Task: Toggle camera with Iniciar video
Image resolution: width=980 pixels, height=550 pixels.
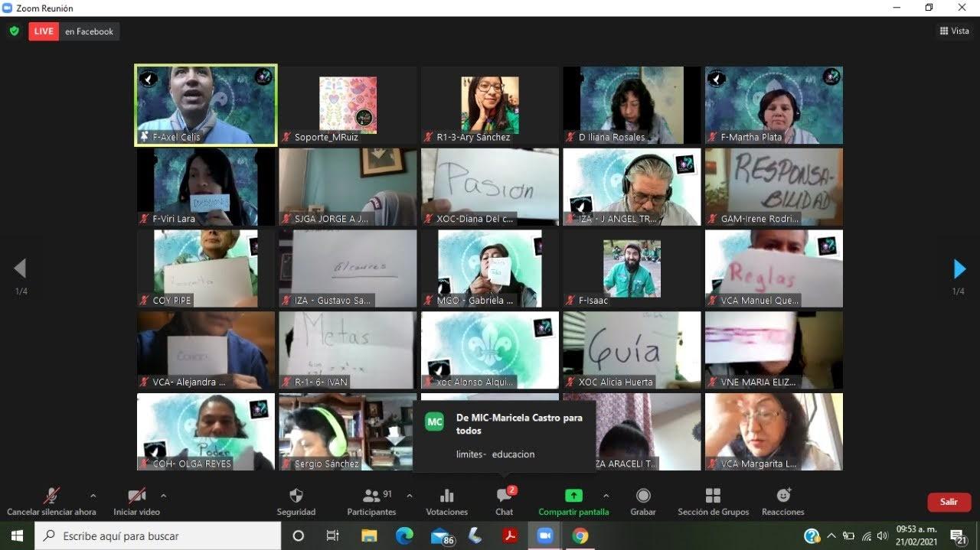Action: [136, 496]
